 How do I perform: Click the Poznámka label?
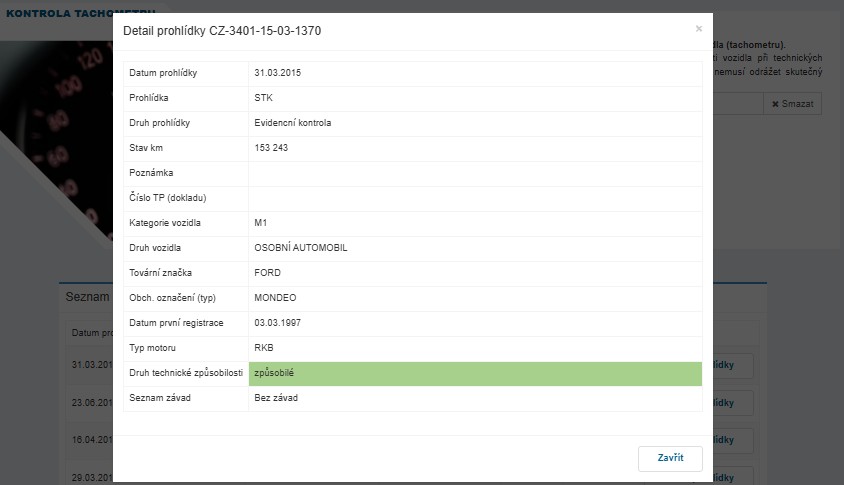tap(151, 173)
